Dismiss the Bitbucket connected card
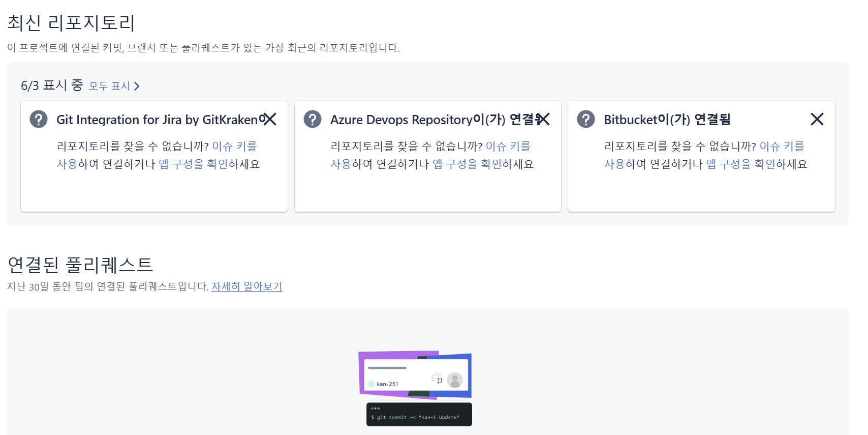The image size is (868, 435). point(817,119)
